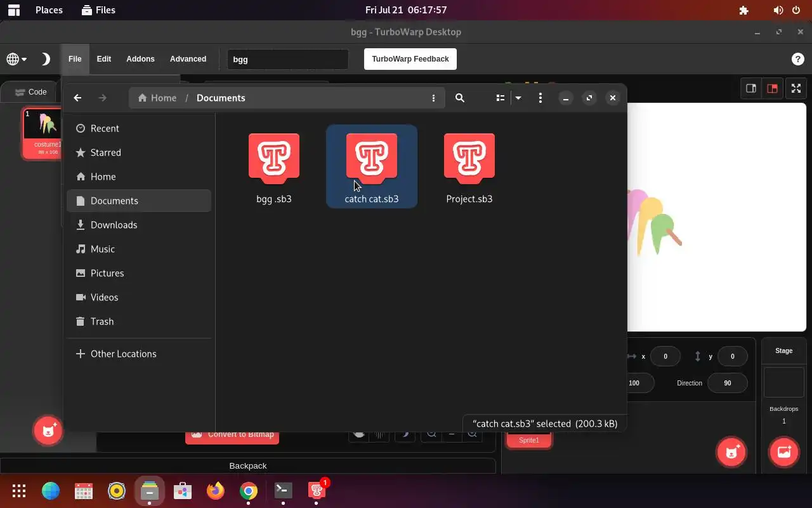812x508 pixels.
Task: Select Starred in the sidebar
Action: [139, 152]
